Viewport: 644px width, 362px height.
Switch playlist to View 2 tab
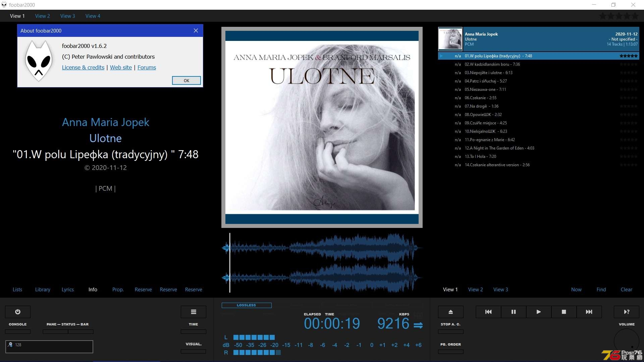click(x=476, y=289)
